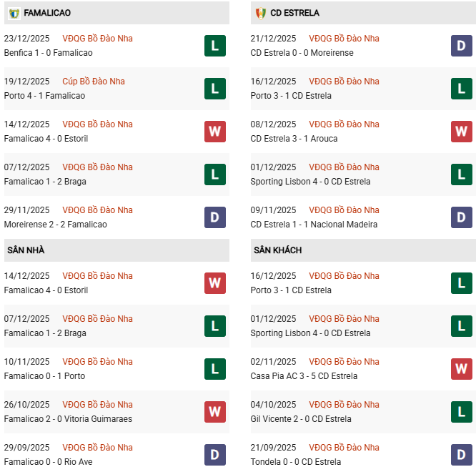Image resolution: width=476 pixels, height=472 pixels.
Task: Select the SÂN KHÁCH section header
Action: point(277,250)
